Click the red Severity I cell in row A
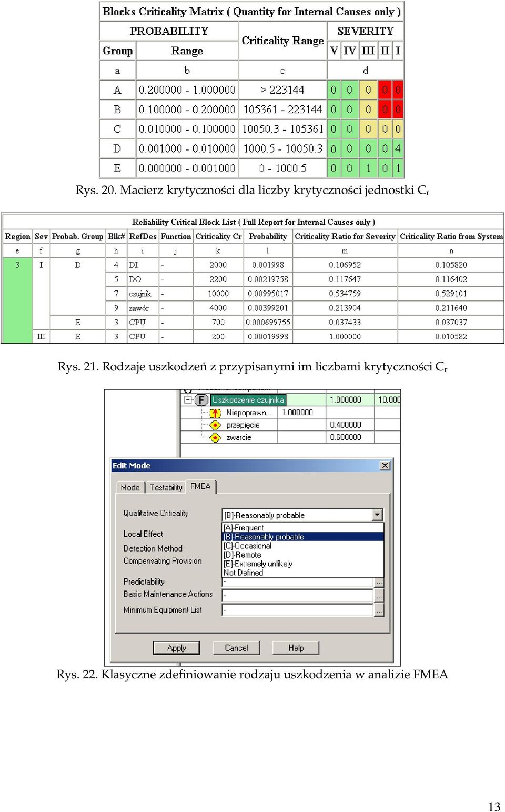 coord(398,90)
